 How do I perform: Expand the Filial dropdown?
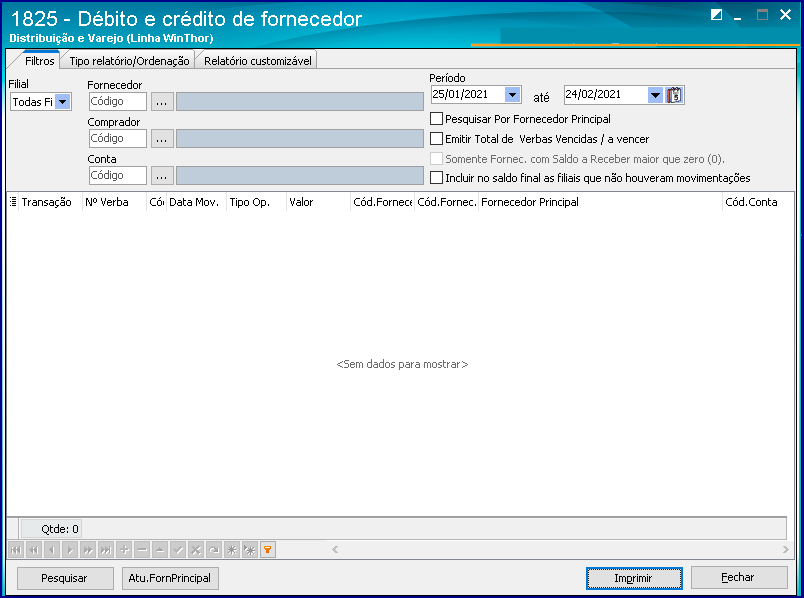pyautogui.click(x=63, y=102)
